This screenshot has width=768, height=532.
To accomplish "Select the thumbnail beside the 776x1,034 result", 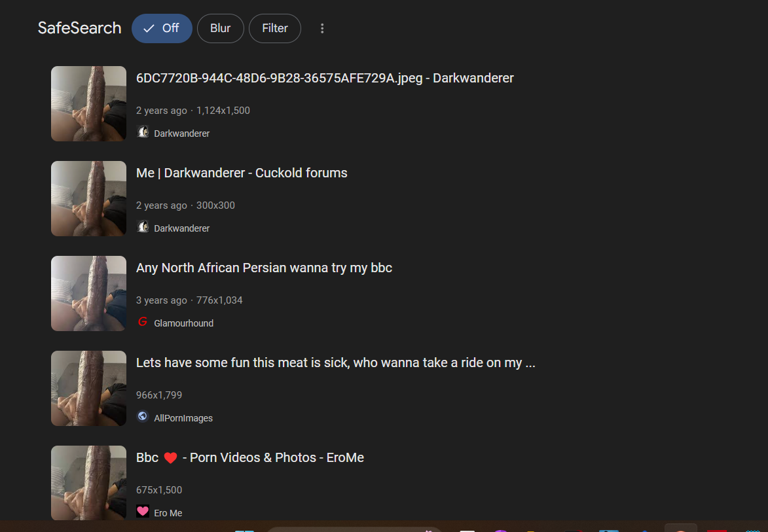I will pyautogui.click(x=88, y=294).
